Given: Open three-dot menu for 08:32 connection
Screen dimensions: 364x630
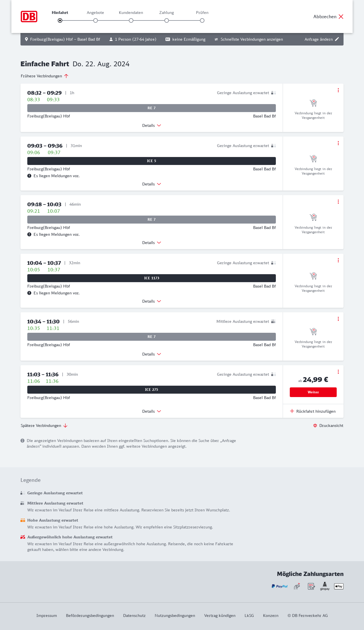Looking at the screenshot, I should pyautogui.click(x=338, y=90).
